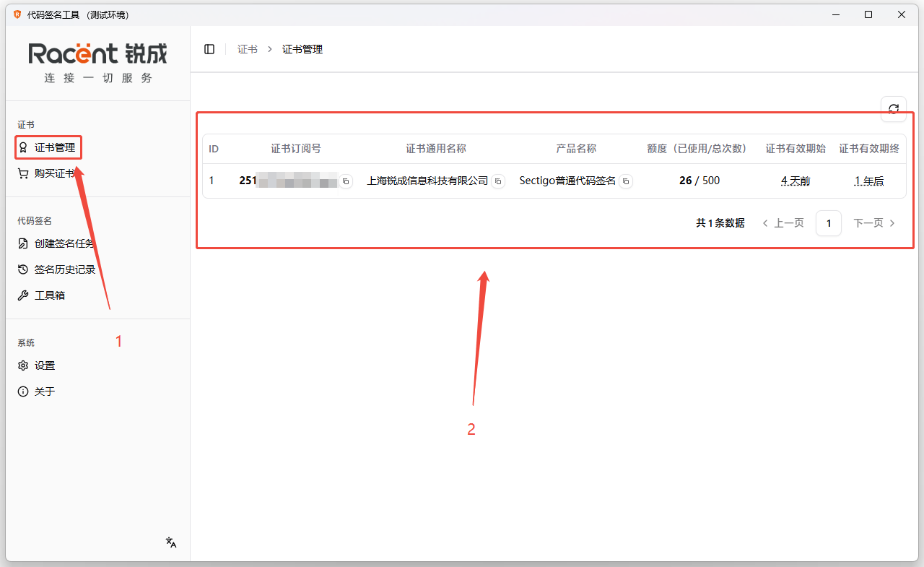This screenshot has height=567, width=924.
Task: Copy the 证书订阅号 using its copy icon
Action: [345, 181]
